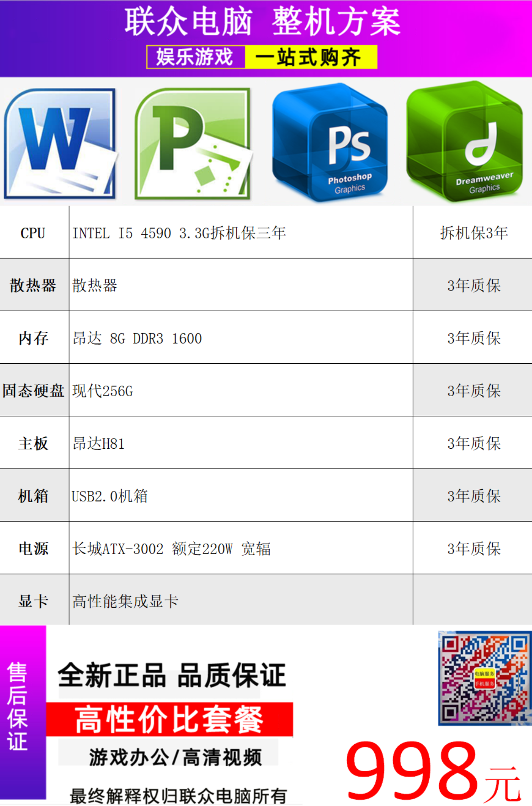This screenshot has height=806, width=532.
Task: Click the purple 售后保证 side label
Action: click(x=18, y=706)
